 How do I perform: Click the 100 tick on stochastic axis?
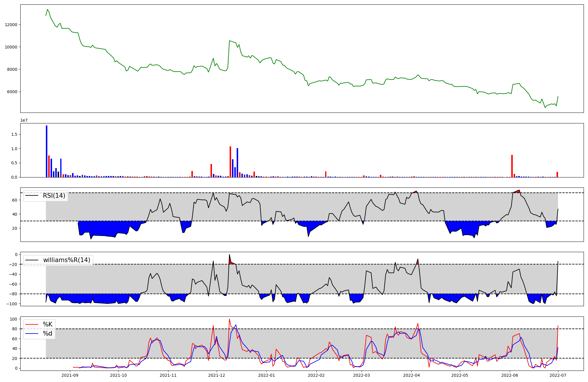pyautogui.click(x=14, y=319)
